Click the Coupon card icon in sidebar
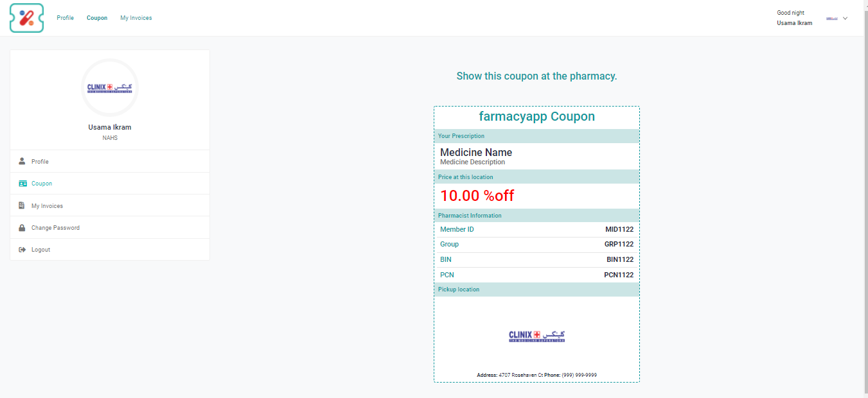The height and width of the screenshot is (398, 868). pyautogui.click(x=22, y=184)
